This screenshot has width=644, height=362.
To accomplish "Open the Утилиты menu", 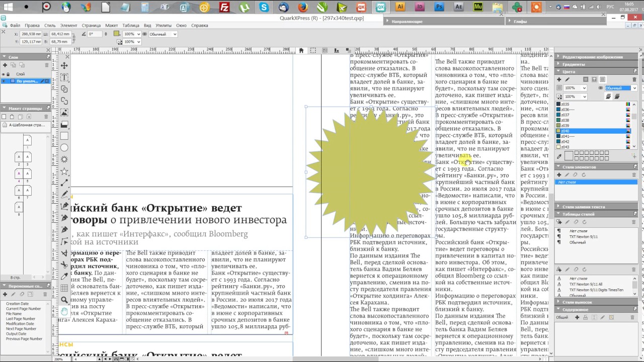I will click(164, 25).
